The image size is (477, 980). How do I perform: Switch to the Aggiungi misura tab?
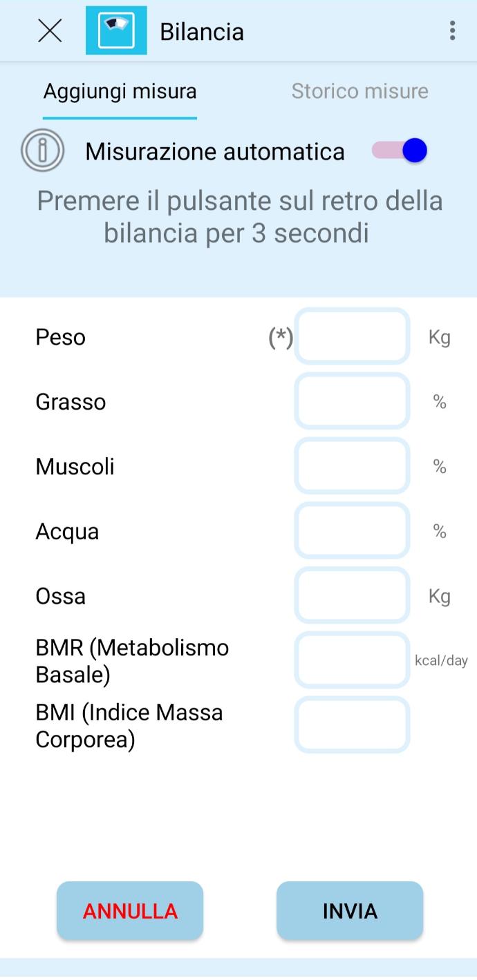[x=120, y=91]
